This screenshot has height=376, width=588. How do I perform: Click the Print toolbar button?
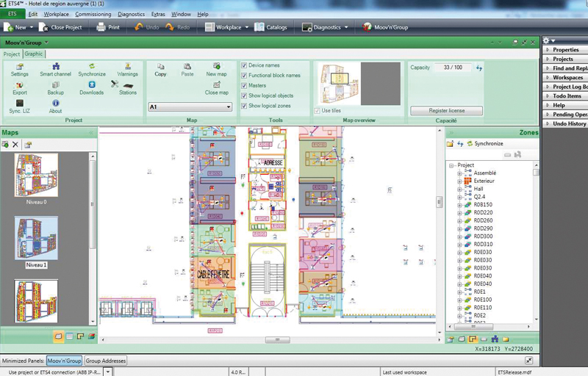(108, 27)
